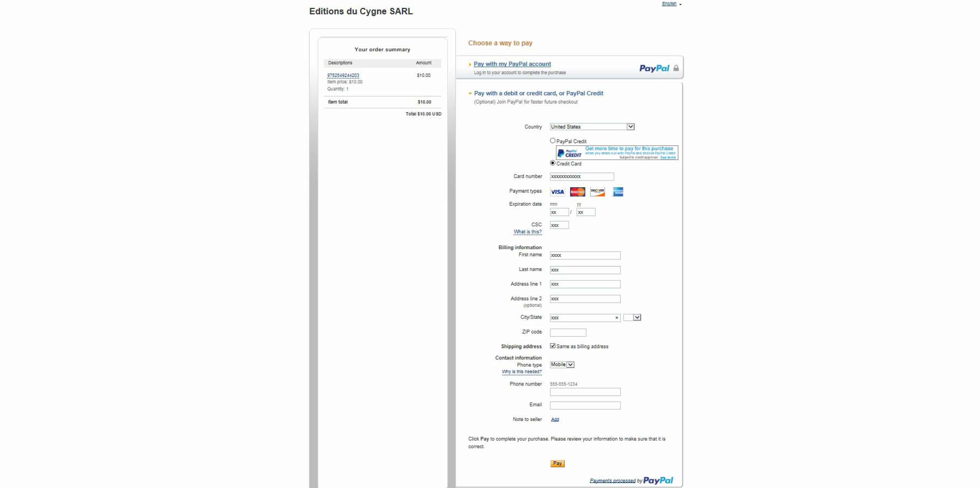The width and height of the screenshot is (980, 488).
Task: Click the MasterCard logo
Action: pyautogui.click(x=578, y=192)
